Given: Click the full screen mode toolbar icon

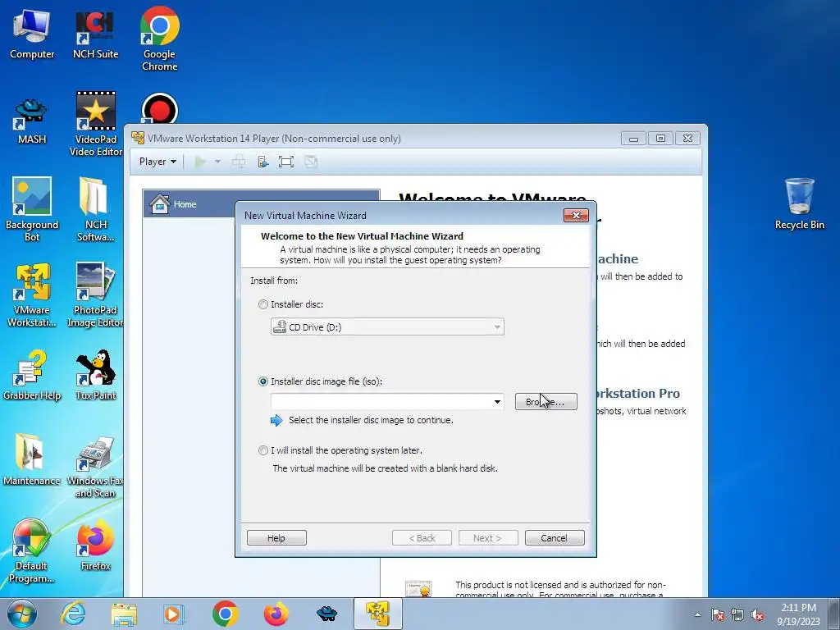Looking at the screenshot, I should pos(286,162).
